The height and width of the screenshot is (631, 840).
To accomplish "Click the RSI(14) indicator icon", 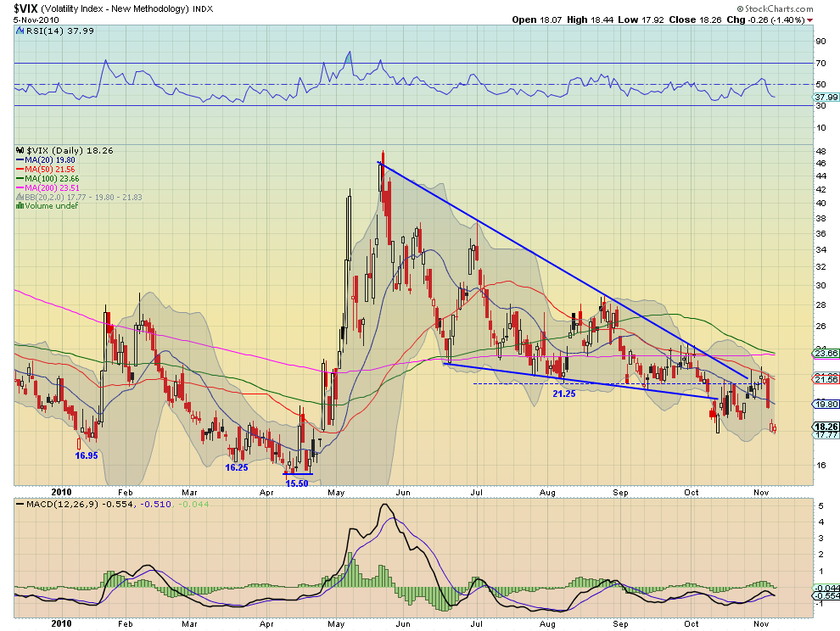I will 21,31.
